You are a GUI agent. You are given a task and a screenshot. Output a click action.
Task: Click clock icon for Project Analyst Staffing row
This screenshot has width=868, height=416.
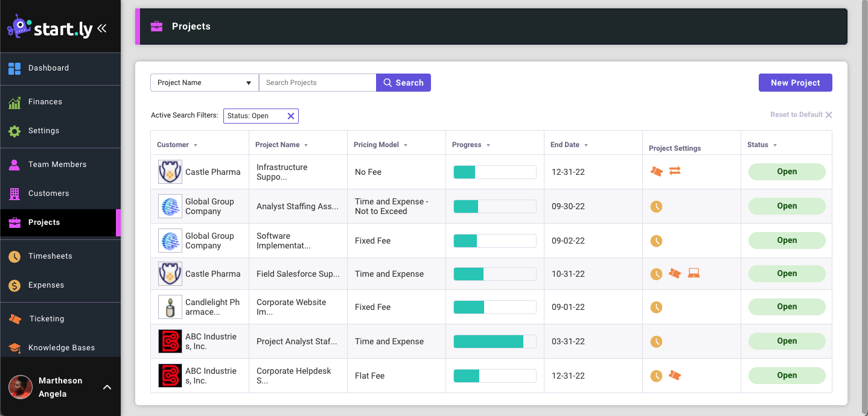[x=656, y=341]
